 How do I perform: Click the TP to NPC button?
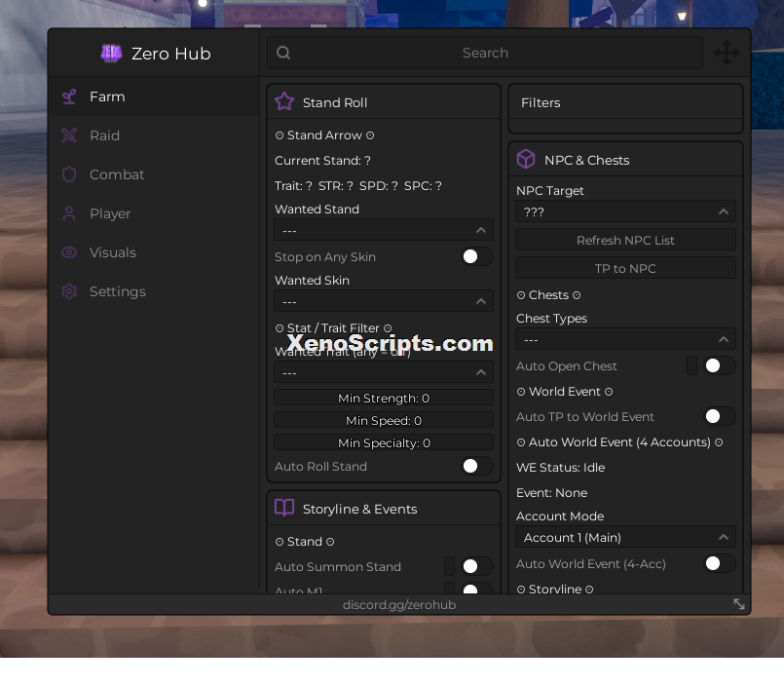[625, 268]
